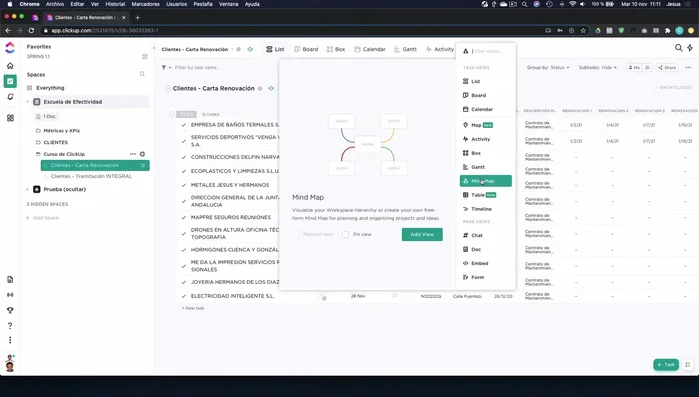
Task: Toggle the Pin view checkbox
Action: [345, 234]
